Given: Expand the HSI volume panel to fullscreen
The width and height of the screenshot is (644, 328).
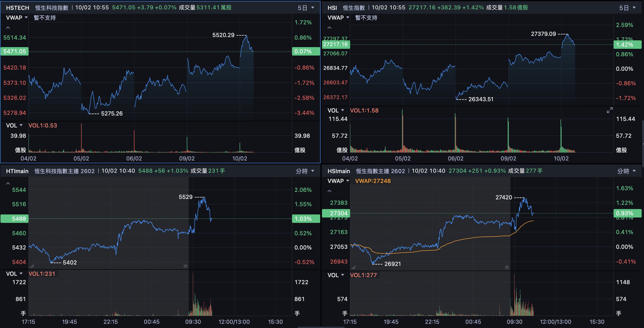Looking at the screenshot, I should tap(610, 110).
